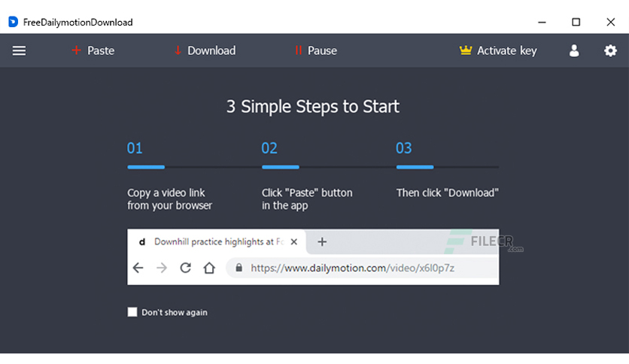Click the FreeDailymotionDownload app logo

[x=14, y=22]
